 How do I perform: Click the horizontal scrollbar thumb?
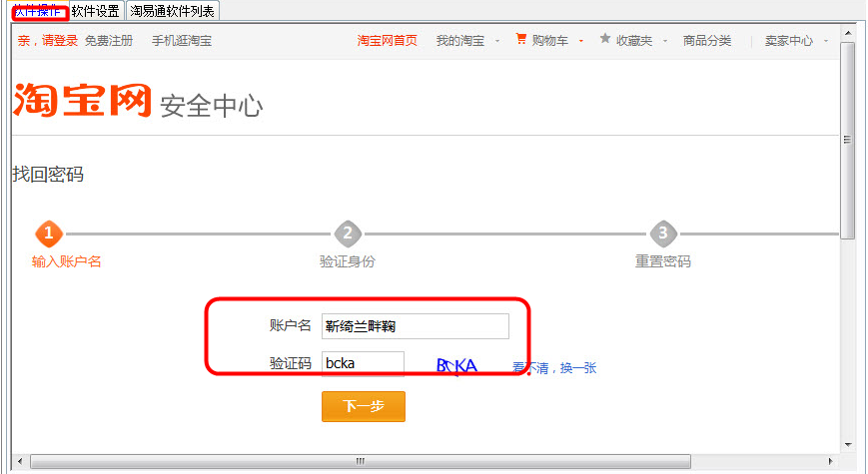pyautogui.click(x=361, y=461)
